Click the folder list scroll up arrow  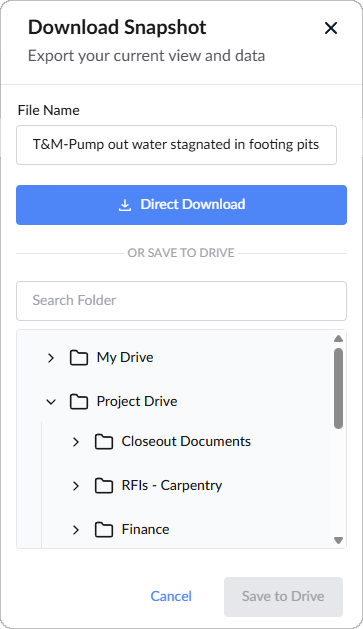339,339
